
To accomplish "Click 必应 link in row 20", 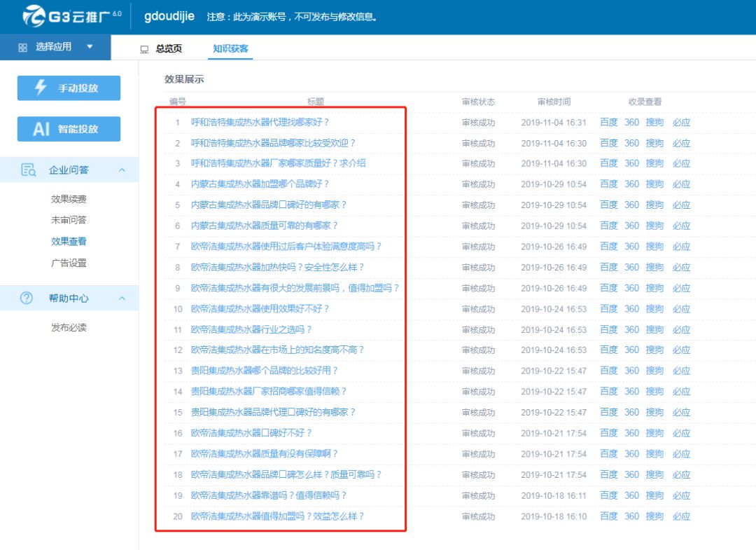I will (x=681, y=516).
